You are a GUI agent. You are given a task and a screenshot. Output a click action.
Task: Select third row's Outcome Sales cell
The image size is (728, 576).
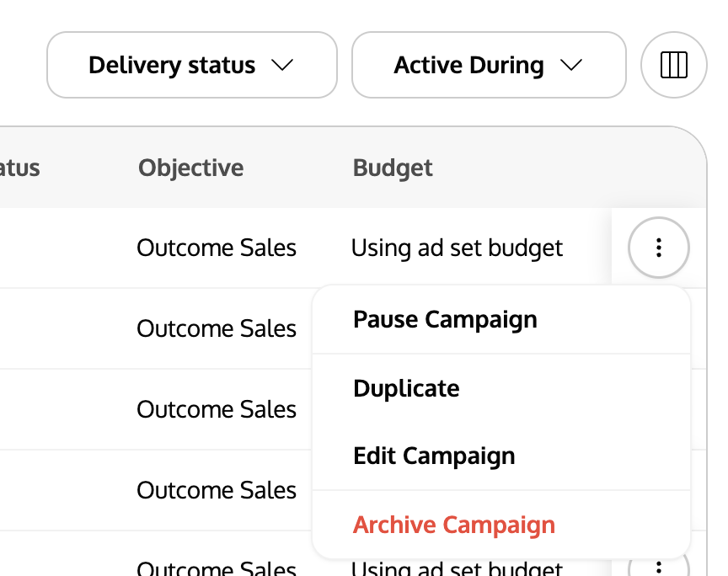[217, 409]
